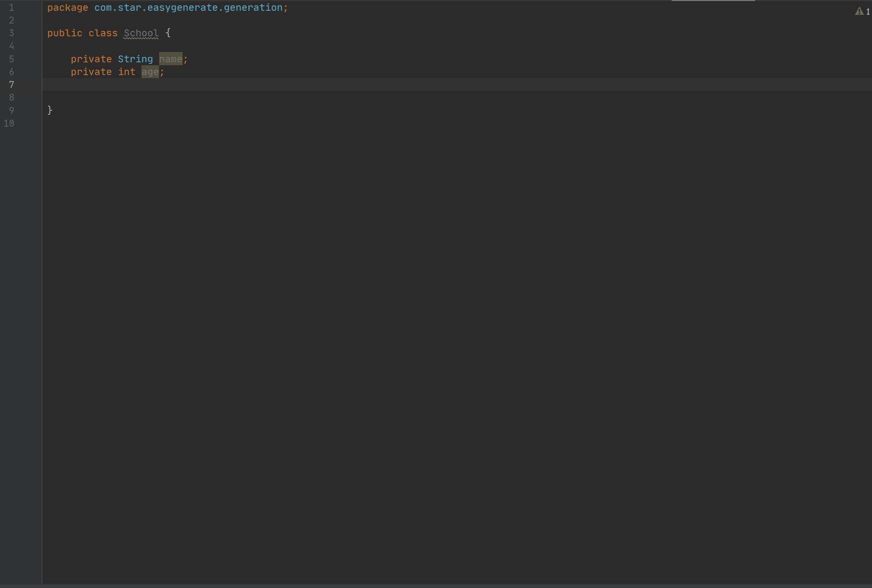The image size is (872, 588).
Task: Click the int keyword on line 6
Action: coord(127,72)
